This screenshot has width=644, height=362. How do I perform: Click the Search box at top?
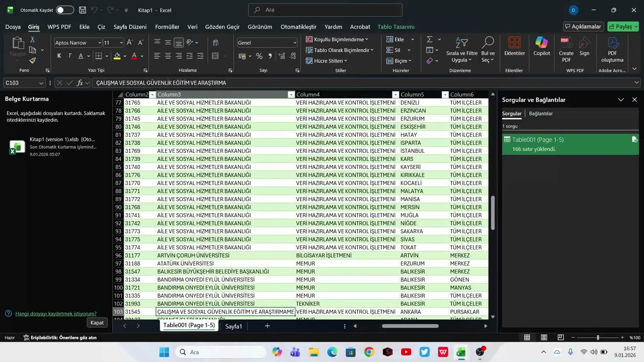pos(325,10)
